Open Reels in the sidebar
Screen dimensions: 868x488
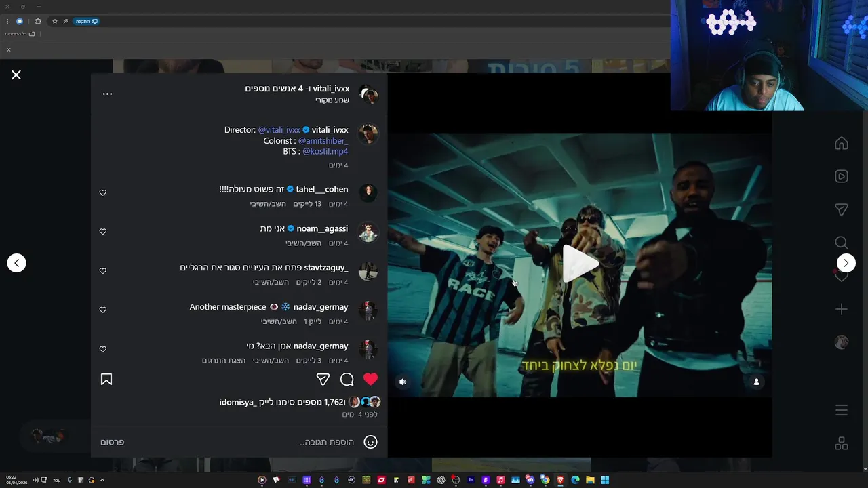tap(842, 176)
